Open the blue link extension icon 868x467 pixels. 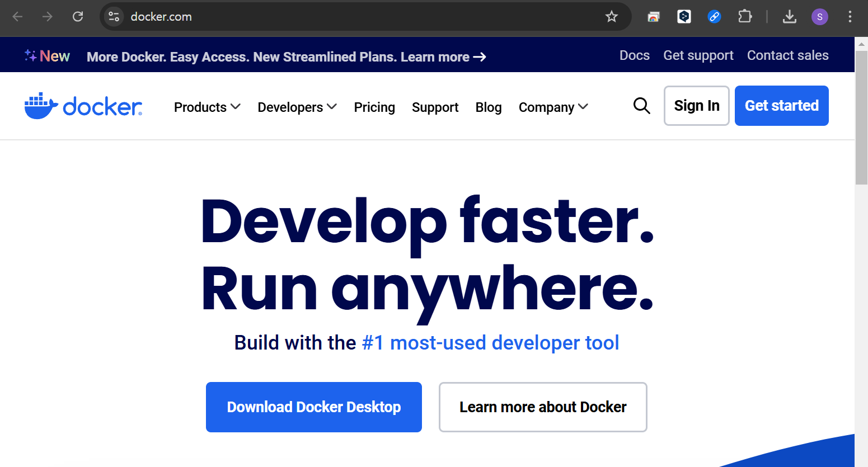pyautogui.click(x=714, y=17)
